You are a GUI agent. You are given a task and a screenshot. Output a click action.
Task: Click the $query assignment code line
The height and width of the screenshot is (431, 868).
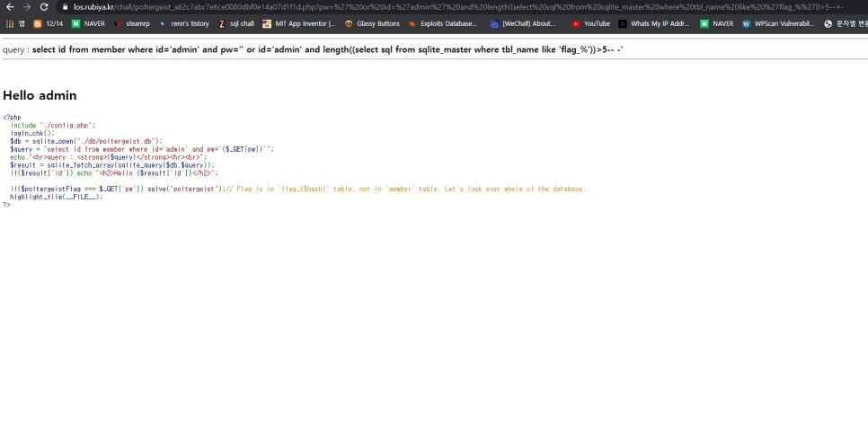tap(142, 149)
